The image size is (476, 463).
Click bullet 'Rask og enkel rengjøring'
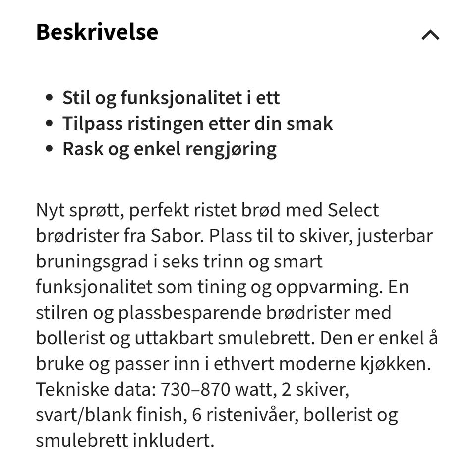coord(169,149)
